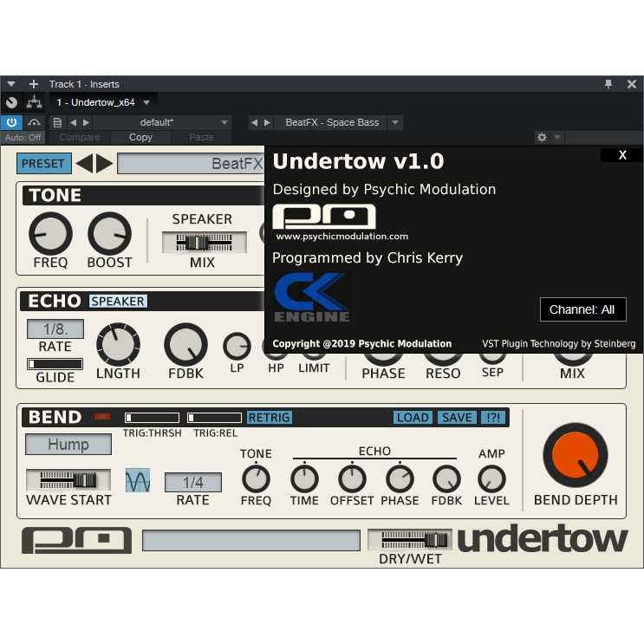The width and height of the screenshot is (644, 644).
Task: Step back before BeatFX - Space Bass
Action: pos(254,122)
